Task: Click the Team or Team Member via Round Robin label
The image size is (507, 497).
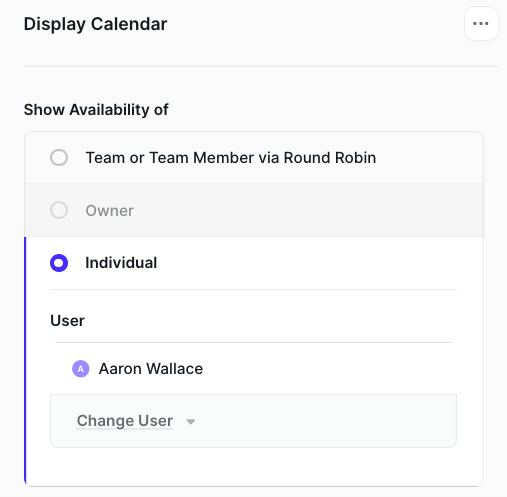Action: pos(231,157)
